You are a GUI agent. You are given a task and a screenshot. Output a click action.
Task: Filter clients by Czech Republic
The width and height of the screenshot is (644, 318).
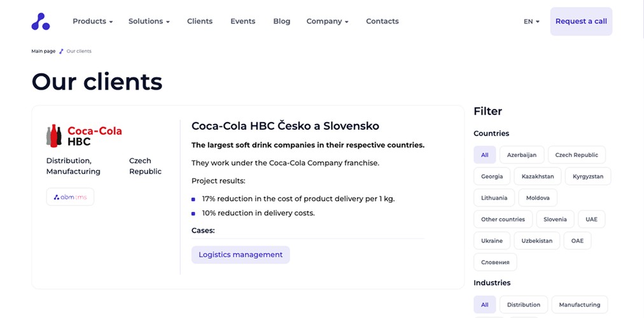pos(577,155)
